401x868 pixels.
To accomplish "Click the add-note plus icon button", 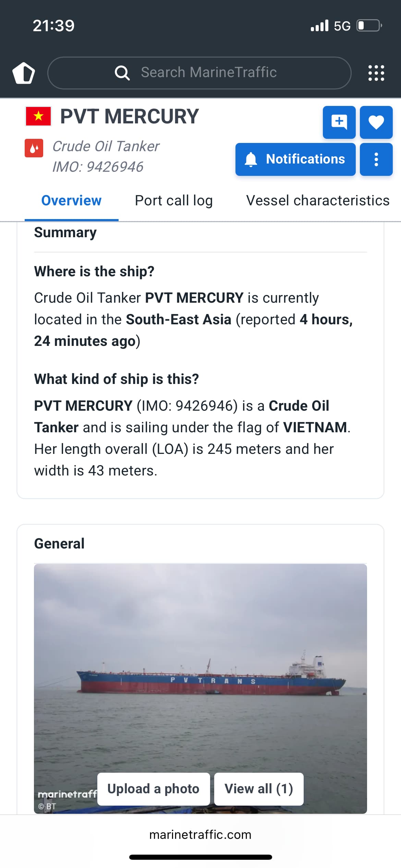I will [339, 122].
